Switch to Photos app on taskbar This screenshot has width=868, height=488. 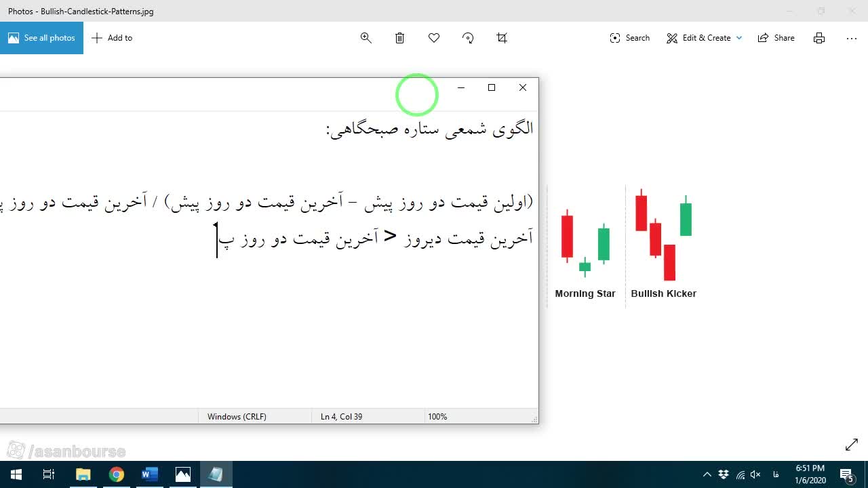click(x=182, y=474)
